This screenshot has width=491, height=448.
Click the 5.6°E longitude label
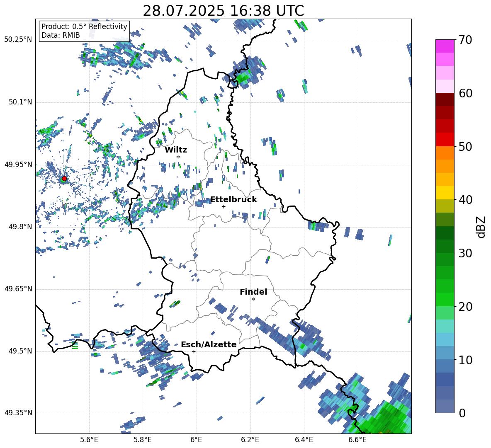[x=89, y=440]
